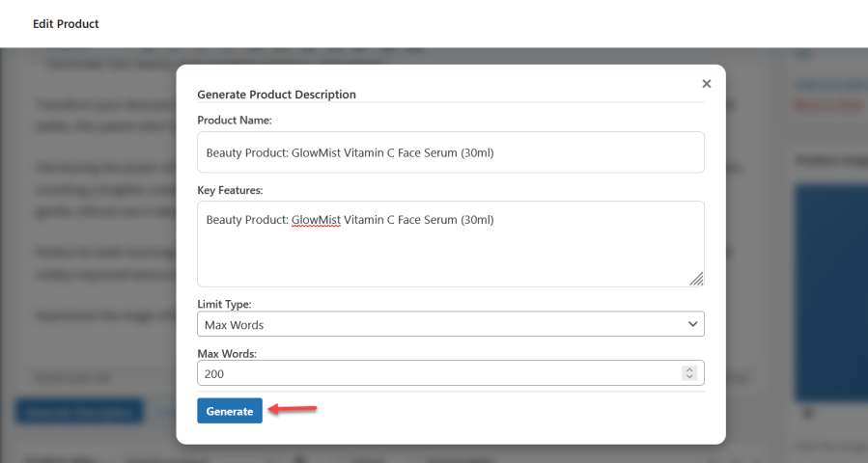Click the Edit Product page heading

(66, 24)
